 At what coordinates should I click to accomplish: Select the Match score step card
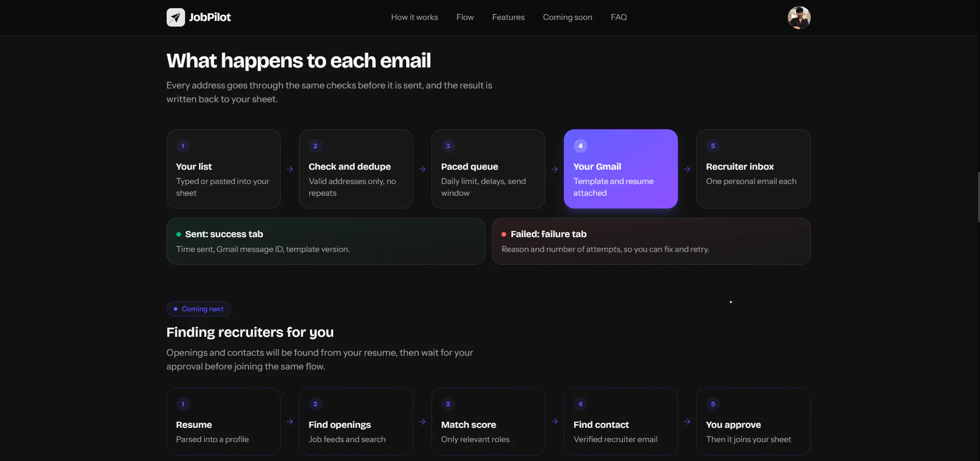click(x=488, y=421)
